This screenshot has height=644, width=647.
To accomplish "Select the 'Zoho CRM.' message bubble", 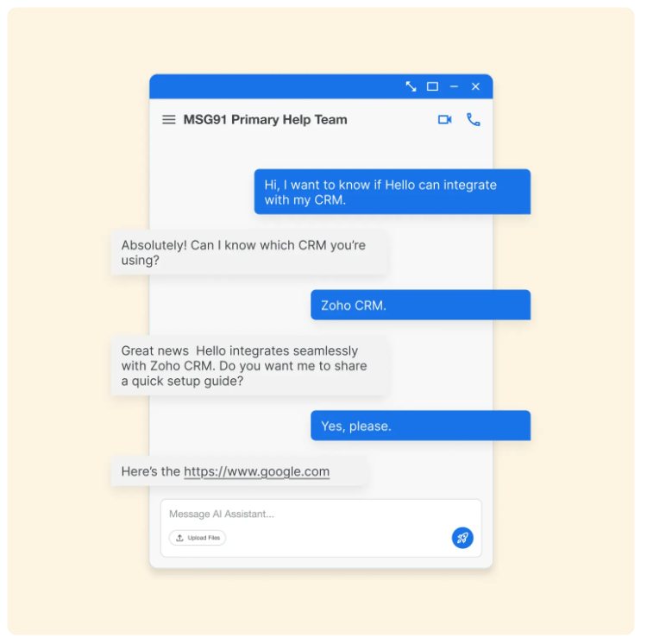I will [x=420, y=305].
